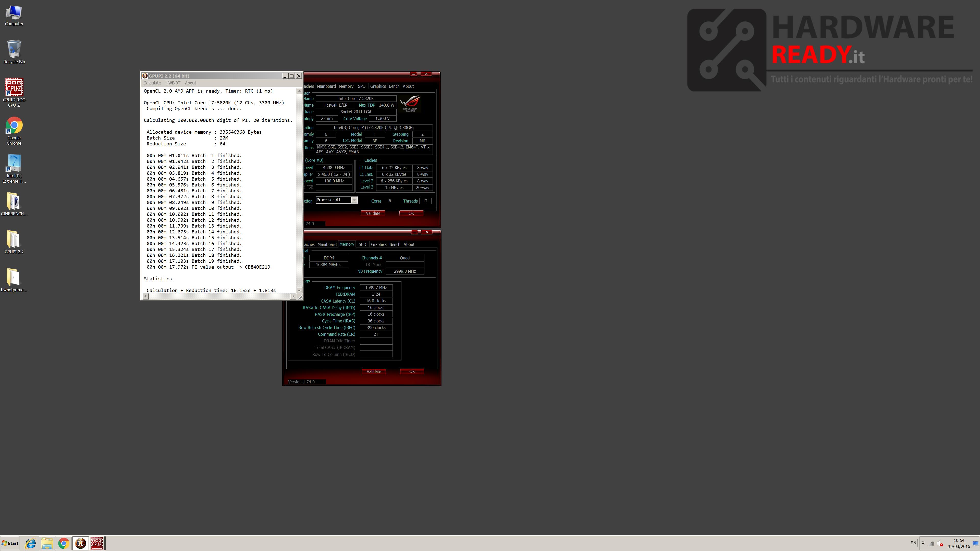Switch to Bench tab in CPU-Z processor window

click(x=394, y=86)
